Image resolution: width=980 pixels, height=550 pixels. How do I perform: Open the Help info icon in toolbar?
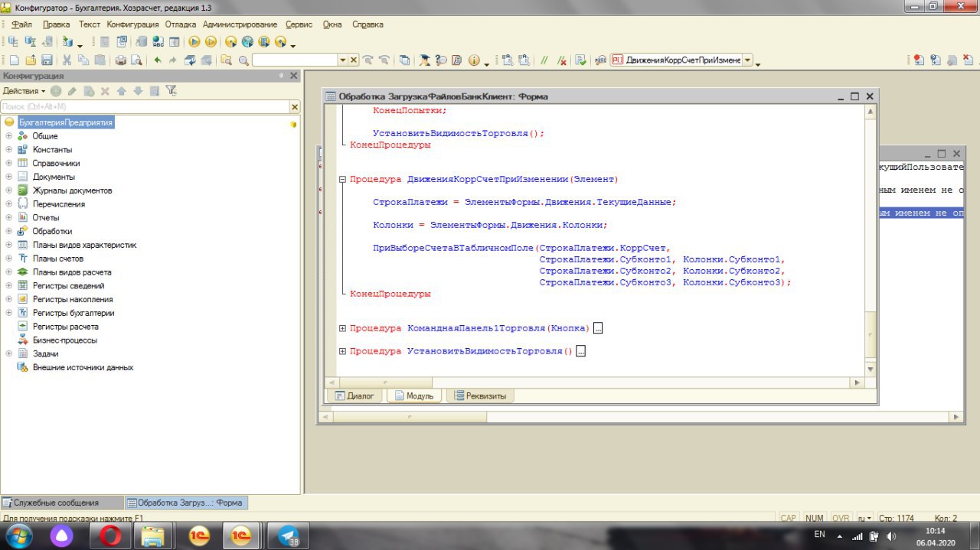coord(473,60)
